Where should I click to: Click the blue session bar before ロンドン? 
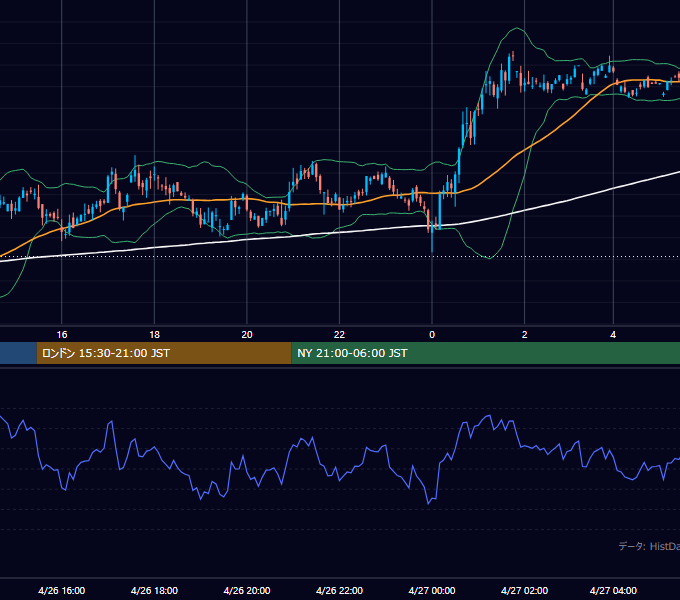coord(18,353)
